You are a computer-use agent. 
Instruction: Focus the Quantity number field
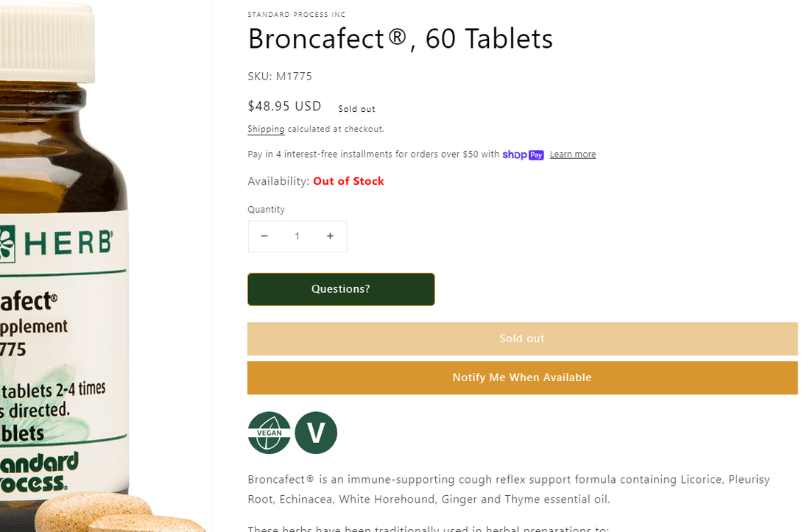click(x=297, y=236)
